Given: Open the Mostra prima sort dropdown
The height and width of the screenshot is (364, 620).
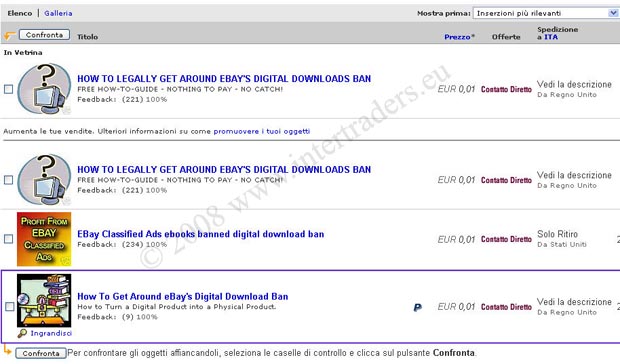Looking at the screenshot, I should click(x=546, y=13).
